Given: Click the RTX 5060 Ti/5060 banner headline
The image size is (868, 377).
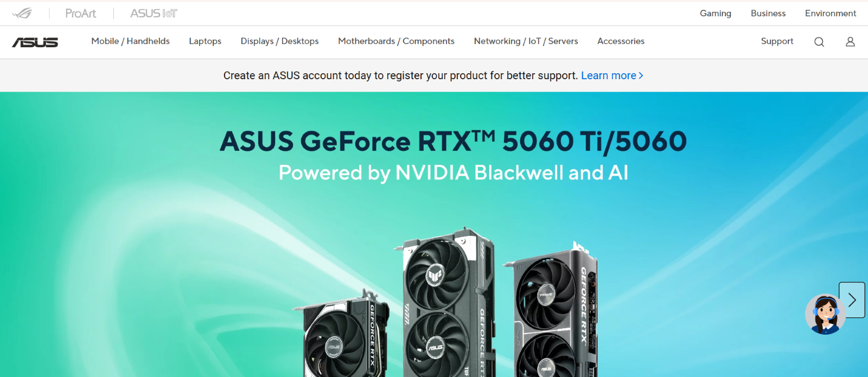Looking at the screenshot, I should click(453, 141).
